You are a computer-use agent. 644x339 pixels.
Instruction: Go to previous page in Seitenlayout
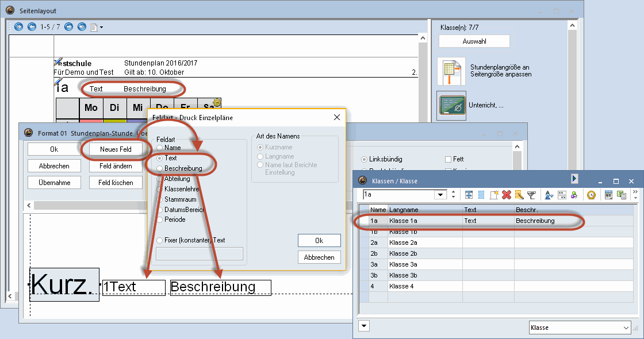[32, 26]
